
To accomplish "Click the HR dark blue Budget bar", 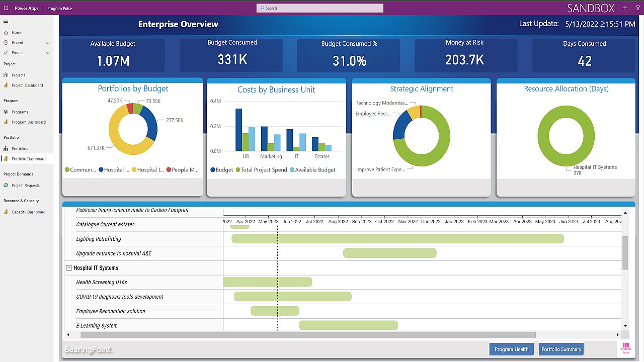I will (x=238, y=130).
